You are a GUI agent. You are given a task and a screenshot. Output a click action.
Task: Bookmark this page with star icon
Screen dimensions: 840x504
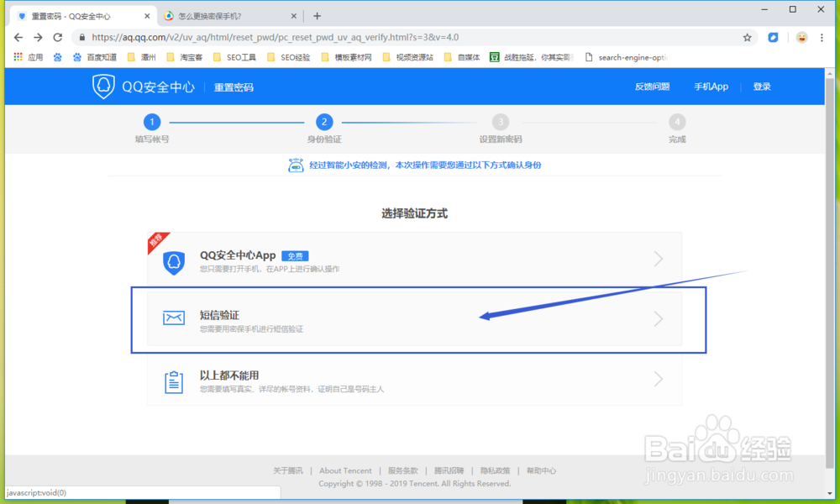point(748,38)
